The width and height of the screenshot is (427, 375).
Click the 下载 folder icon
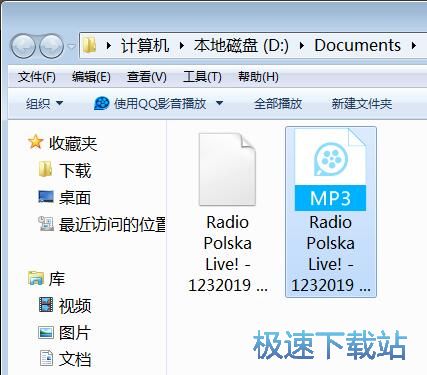(x=45, y=169)
